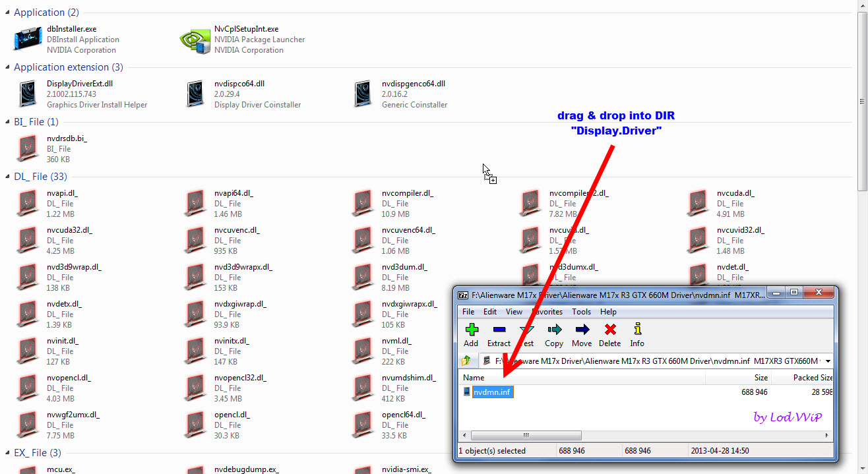Select nvwgf2umx.dl_ file icon
Image resolution: width=868 pixels, height=474 pixels.
point(28,425)
